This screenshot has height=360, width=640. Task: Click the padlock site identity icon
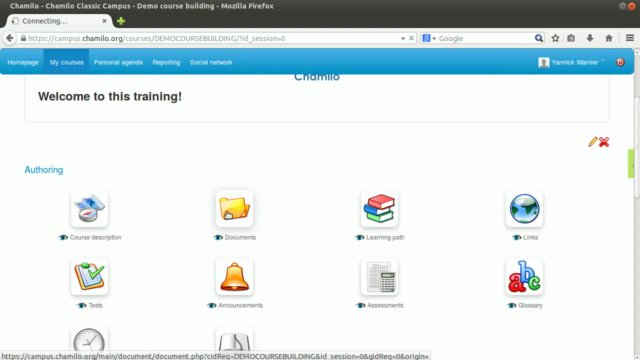[23, 38]
